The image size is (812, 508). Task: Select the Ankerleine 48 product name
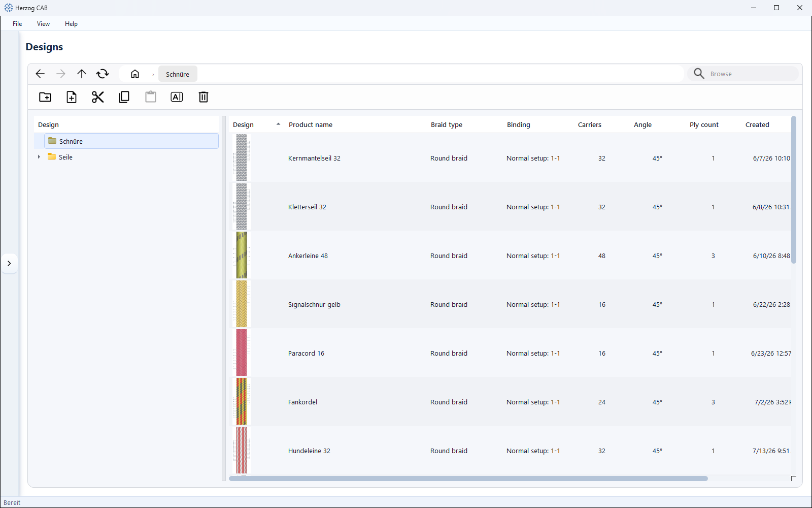pos(308,256)
